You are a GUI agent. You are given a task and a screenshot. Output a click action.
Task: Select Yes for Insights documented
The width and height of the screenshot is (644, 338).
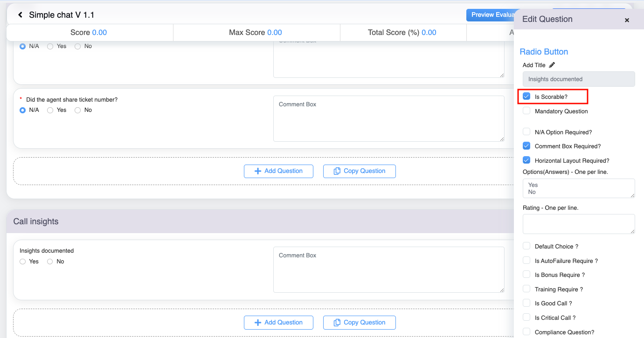22,262
